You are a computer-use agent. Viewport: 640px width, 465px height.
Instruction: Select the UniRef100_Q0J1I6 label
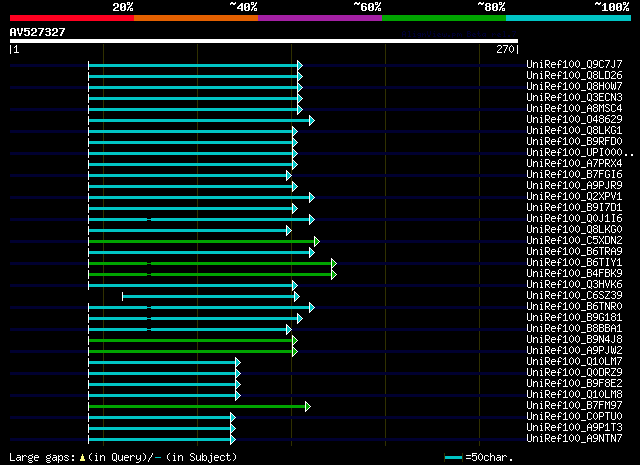[x=574, y=218]
